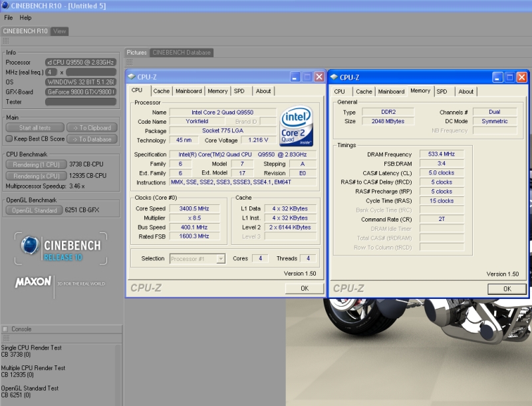Click Rendering (1 CPU) button

click(x=37, y=164)
